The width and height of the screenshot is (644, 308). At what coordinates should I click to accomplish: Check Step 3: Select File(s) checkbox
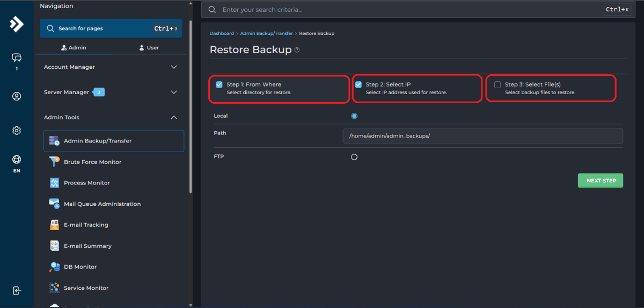click(497, 85)
